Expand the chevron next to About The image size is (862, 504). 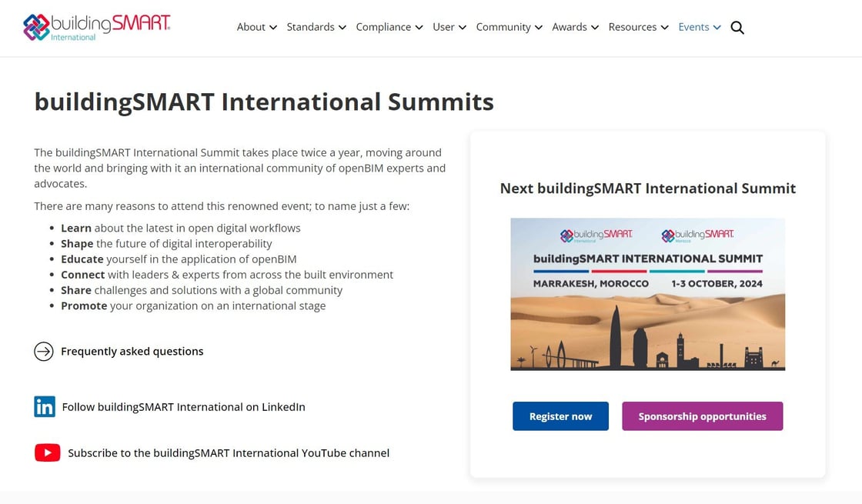coord(273,28)
